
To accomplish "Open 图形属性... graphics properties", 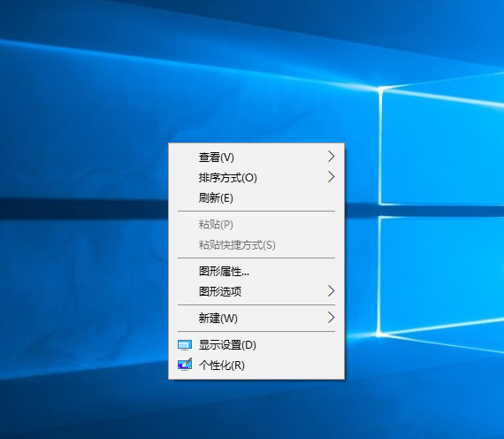I will click(256, 272).
